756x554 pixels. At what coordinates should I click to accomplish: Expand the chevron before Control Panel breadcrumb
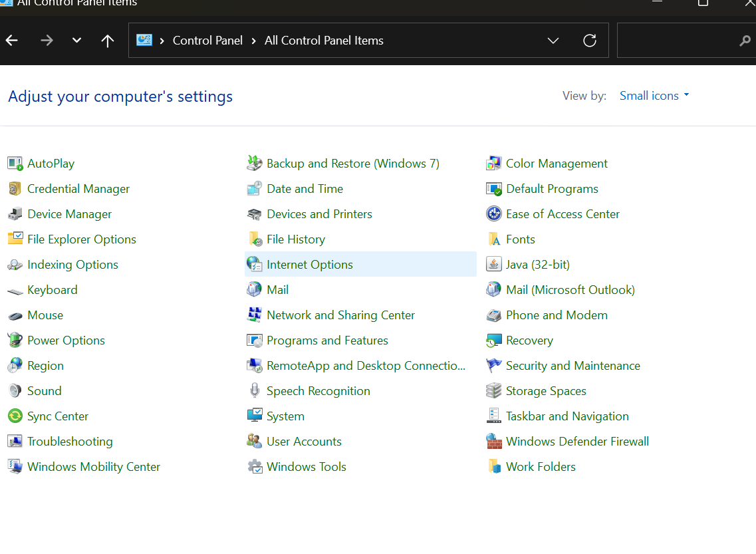tap(162, 41)
